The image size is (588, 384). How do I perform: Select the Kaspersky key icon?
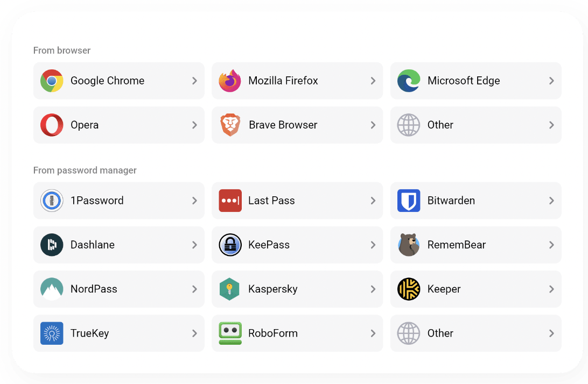pyautogui.click(x=230, y=289)
